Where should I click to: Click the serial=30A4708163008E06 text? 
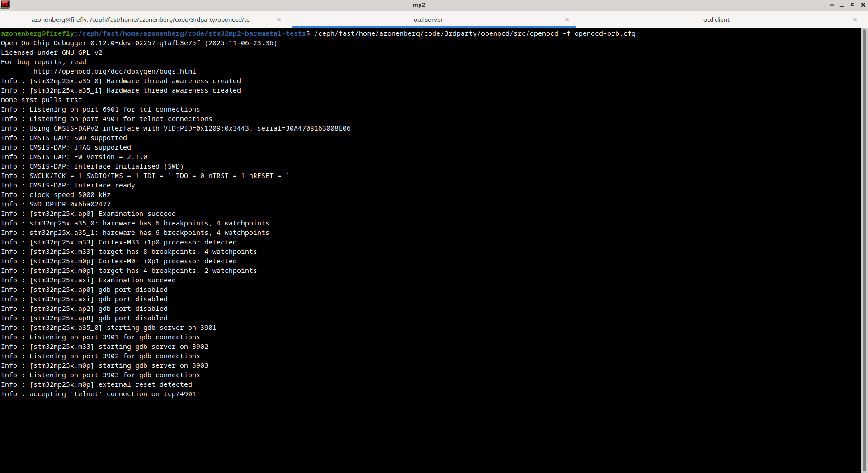[304, 128]
